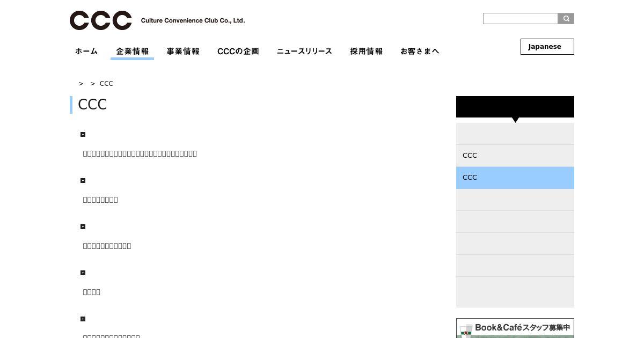Viewport: 644px width, 338px height.
Task: Open the CCCの企画 menu item
Action: tap(238, 51)
